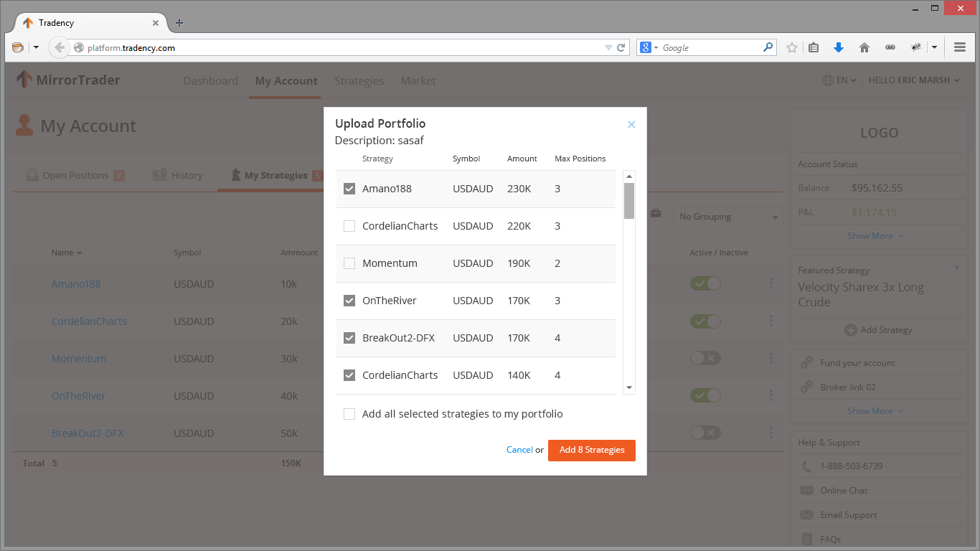Open the Hello Eric Marsh user menu
The width and height of the screenshot is (980, 551).
click(x=913, y=80)
